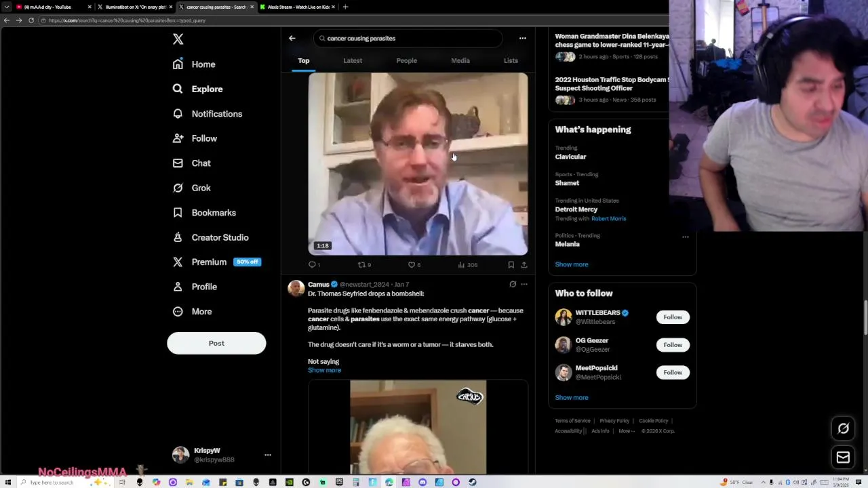
Task: Open Detroit Mercy trending topic
Action: click(x=576, y=209)
